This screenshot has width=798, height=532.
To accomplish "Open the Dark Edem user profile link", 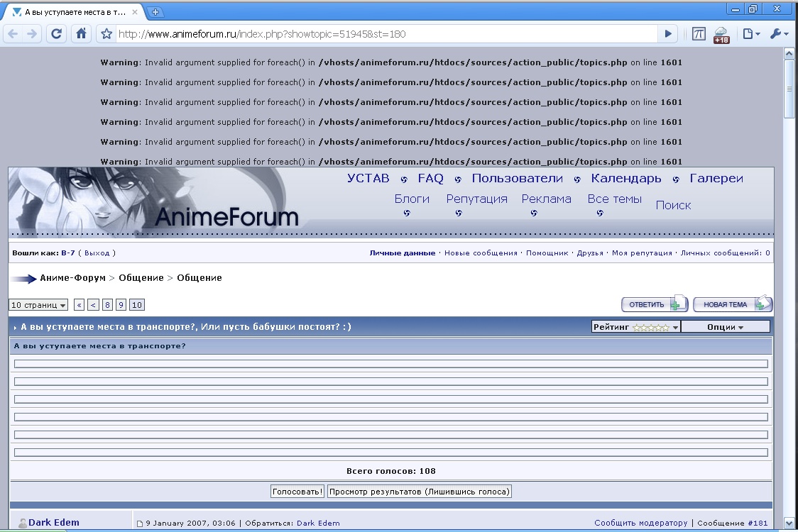I will pos(54,523).
